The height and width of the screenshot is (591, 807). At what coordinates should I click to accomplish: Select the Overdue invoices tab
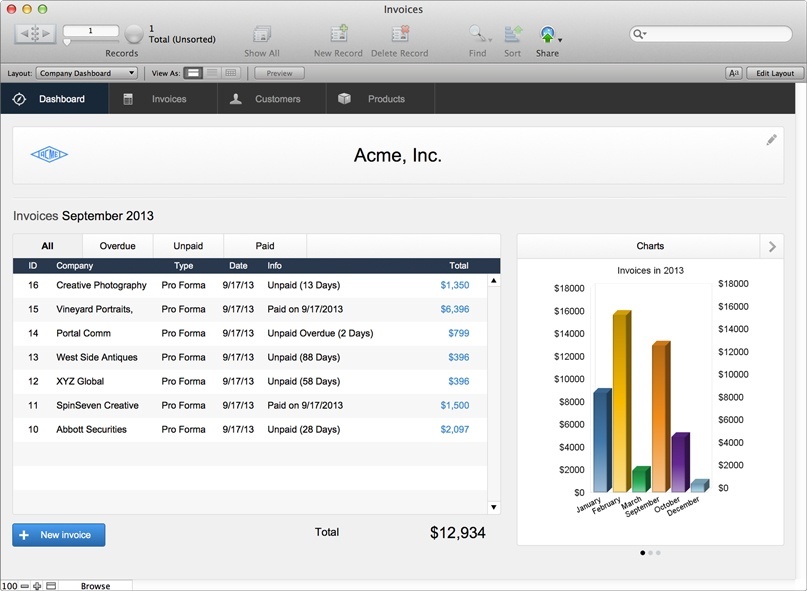(117, 246)
